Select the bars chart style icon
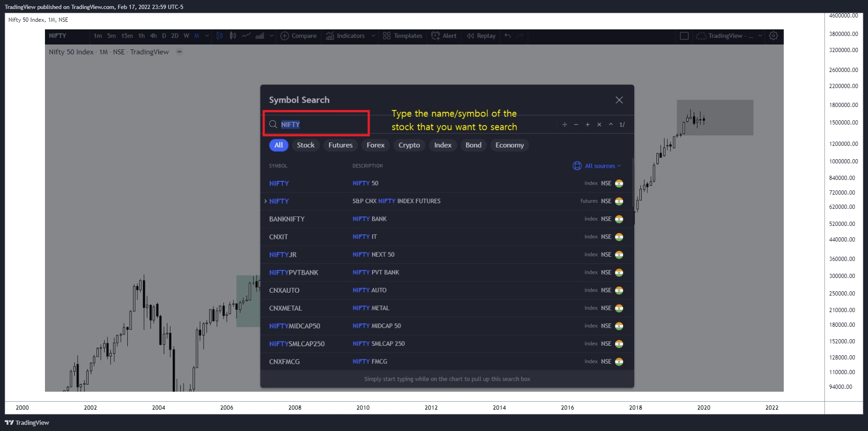The width and height of the screenshot is (868, 431). [220, 36]
